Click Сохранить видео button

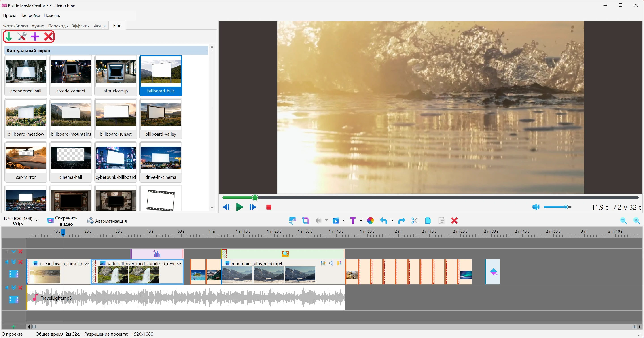pos(62,221)
